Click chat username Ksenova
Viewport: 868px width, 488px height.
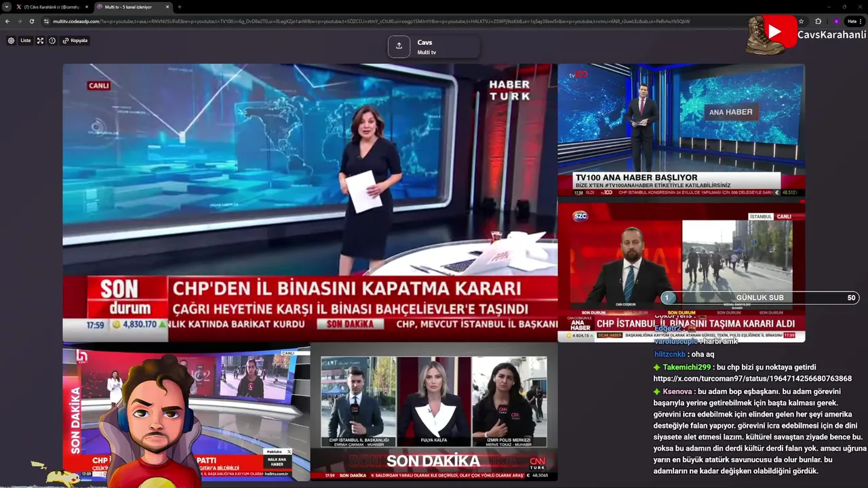click(677, 392)
